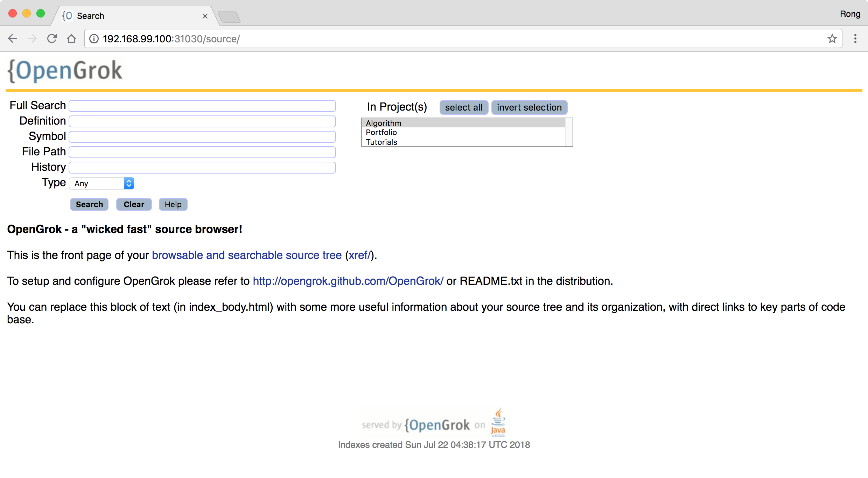Open the opengrok.github.com/OpenGrok link

(x=348, y=281)
